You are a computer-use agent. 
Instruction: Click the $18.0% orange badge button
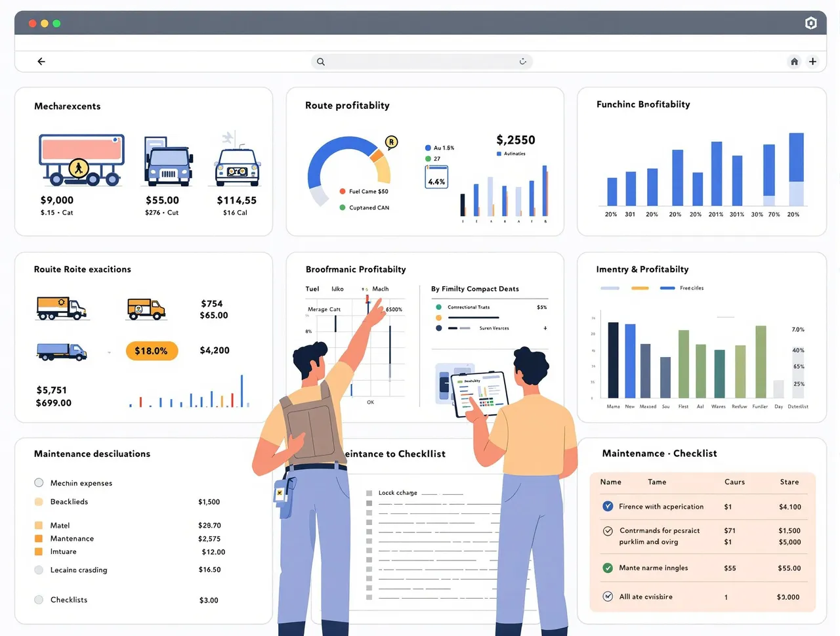(x=152, y=351)
